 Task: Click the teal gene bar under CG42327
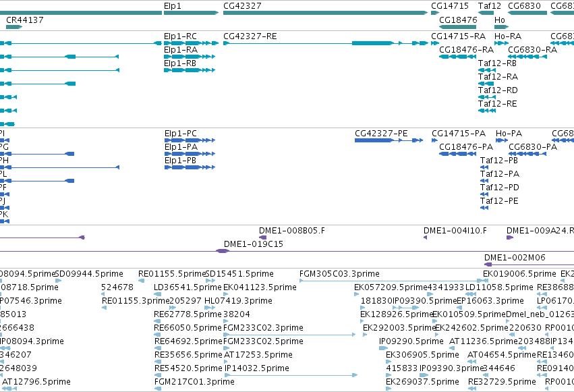coord(325,13)
